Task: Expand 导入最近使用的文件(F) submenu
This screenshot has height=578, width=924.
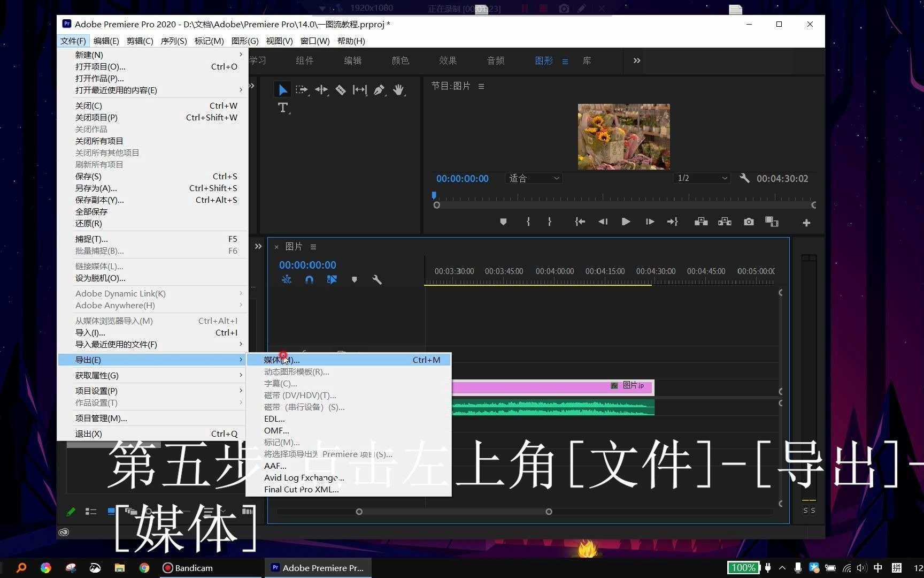Action: (x=152, y=344)
